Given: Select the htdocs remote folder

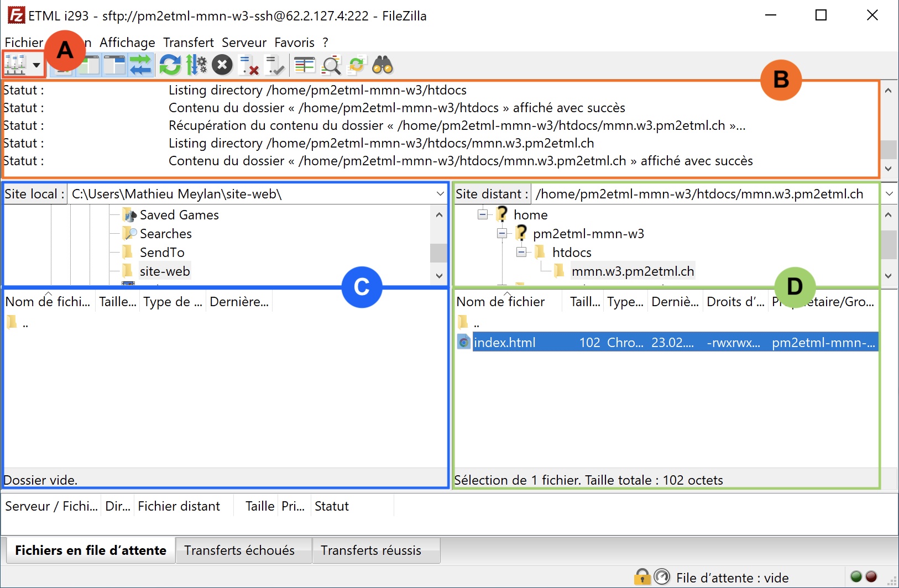Looking at the screenshot, I should [572, 253].
